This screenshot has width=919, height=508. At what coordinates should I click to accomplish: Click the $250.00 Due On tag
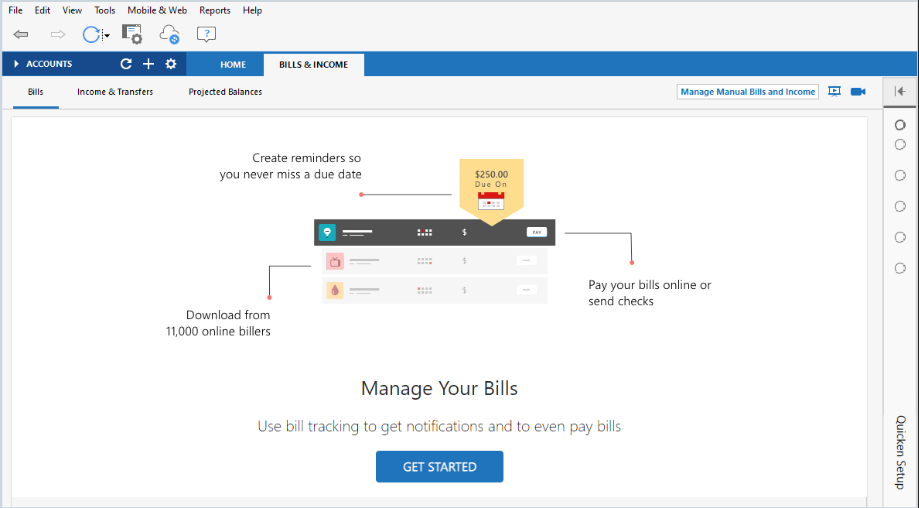491,192
